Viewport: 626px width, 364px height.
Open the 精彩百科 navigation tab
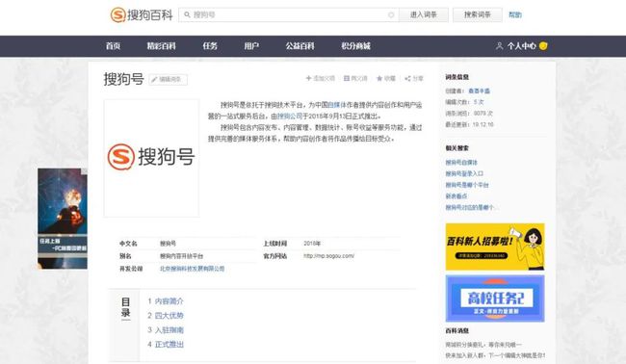(161, 46)
